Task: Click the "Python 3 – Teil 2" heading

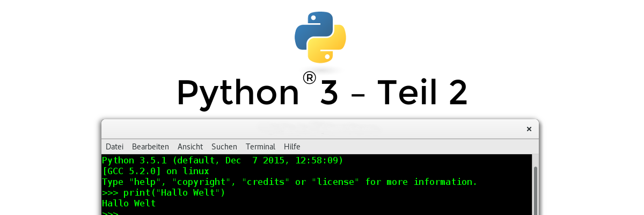Action: (322, 92)
